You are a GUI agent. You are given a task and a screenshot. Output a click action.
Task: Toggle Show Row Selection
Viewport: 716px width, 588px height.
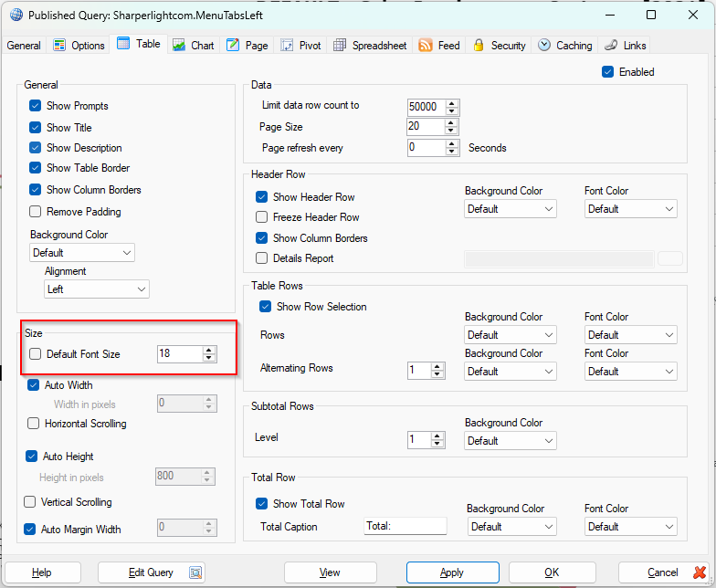click(265, 307)
